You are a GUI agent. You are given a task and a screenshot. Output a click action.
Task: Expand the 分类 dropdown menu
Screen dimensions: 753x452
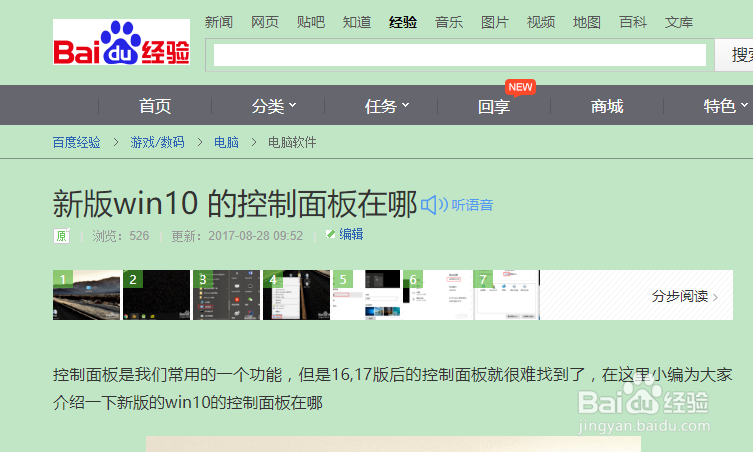pyautogui.click(x=274, y=106)
